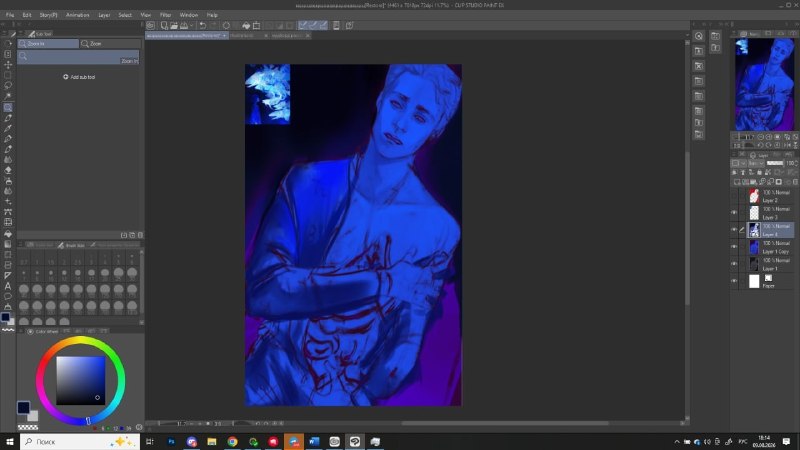Click the Undo arrow in command bar
800x450 pixels.
(x=203, y=26)
